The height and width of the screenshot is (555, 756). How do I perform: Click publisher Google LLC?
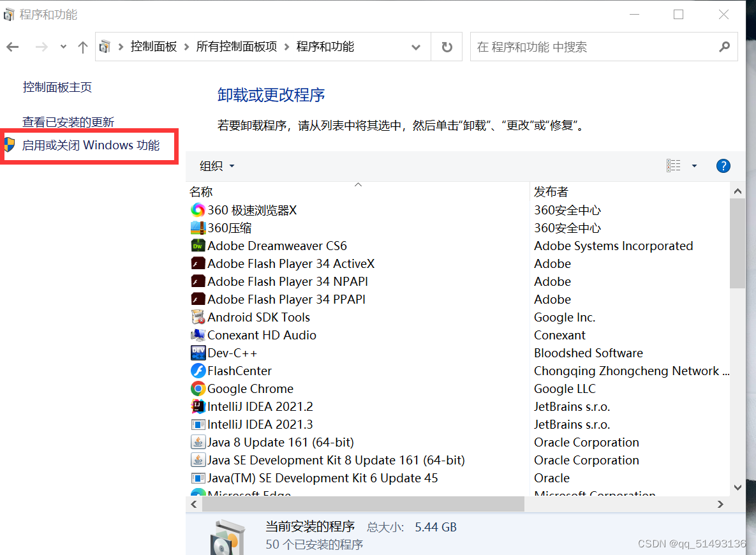(565, 389)
